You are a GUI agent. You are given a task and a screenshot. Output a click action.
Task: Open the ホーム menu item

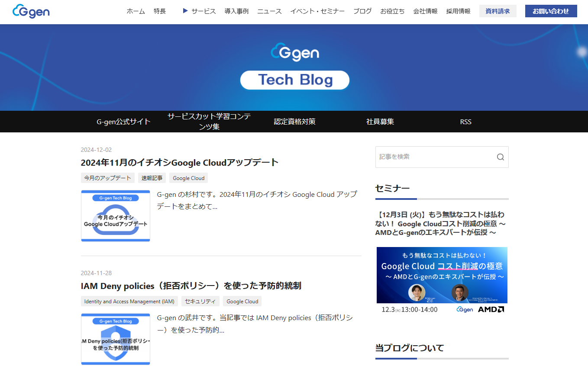pos(136,11)
